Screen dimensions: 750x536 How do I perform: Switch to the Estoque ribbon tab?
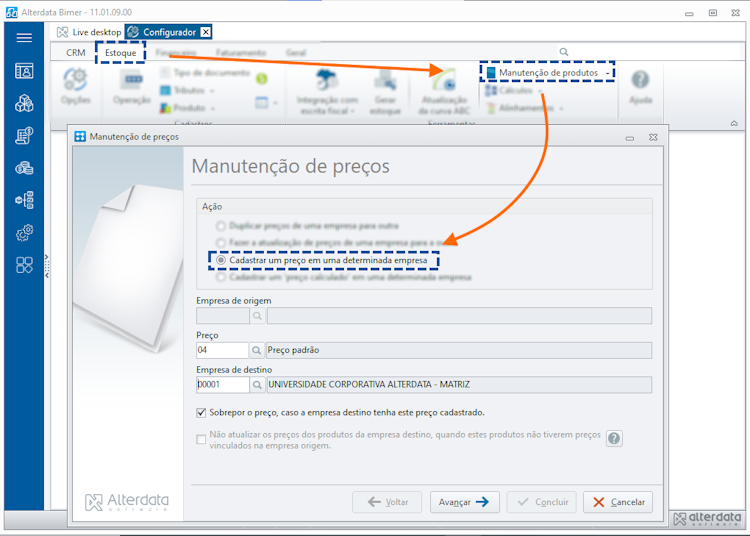coord(121,53)
